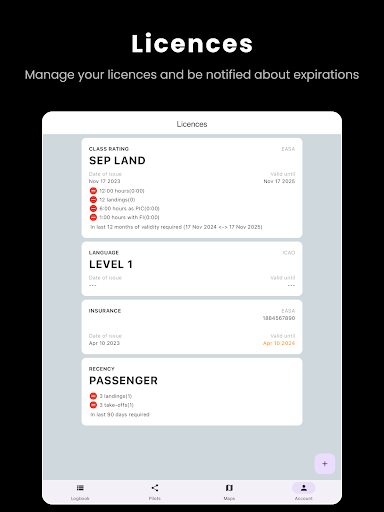
Task: Select the orange Apr 10 2024 expiry date
Action: point(279,343)
